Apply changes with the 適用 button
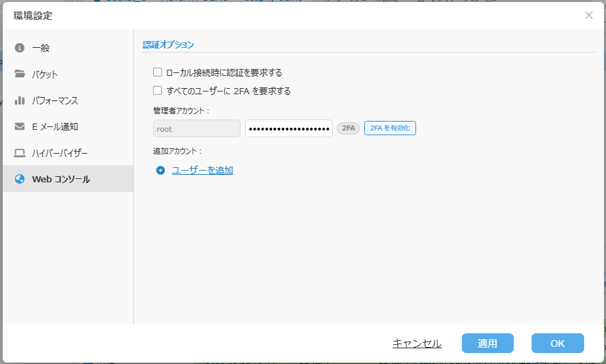This screenshot has width=606, height=364. (x=487, y=343)
